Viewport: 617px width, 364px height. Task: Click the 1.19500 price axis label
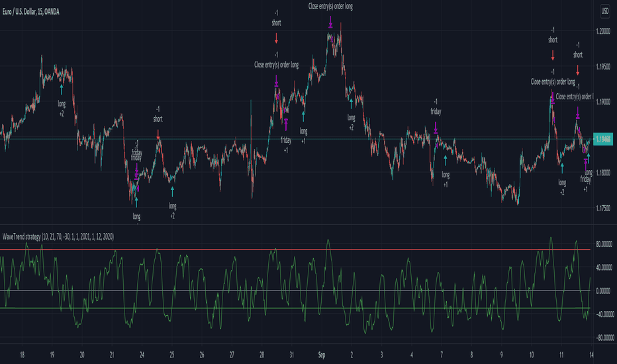[x=603, y=66]
